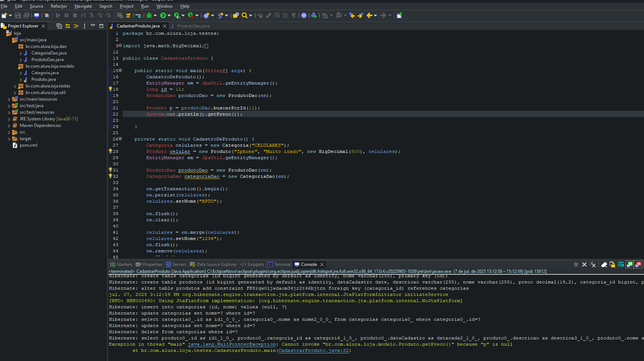
Task: Click the Skip All Breakpoints icon
Action: (x=47, y=15)
